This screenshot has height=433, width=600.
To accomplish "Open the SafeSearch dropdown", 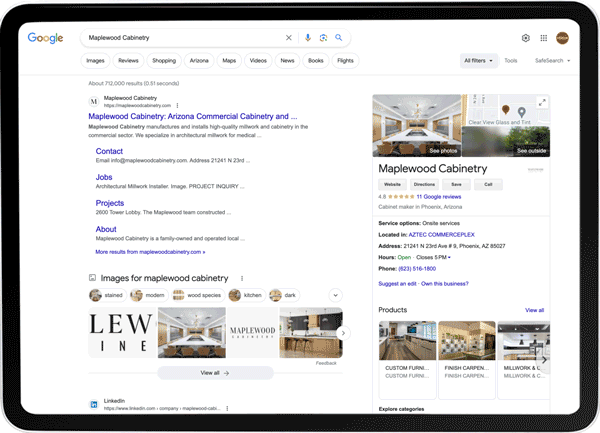I will pyautogui.click(x=553, y=60).
